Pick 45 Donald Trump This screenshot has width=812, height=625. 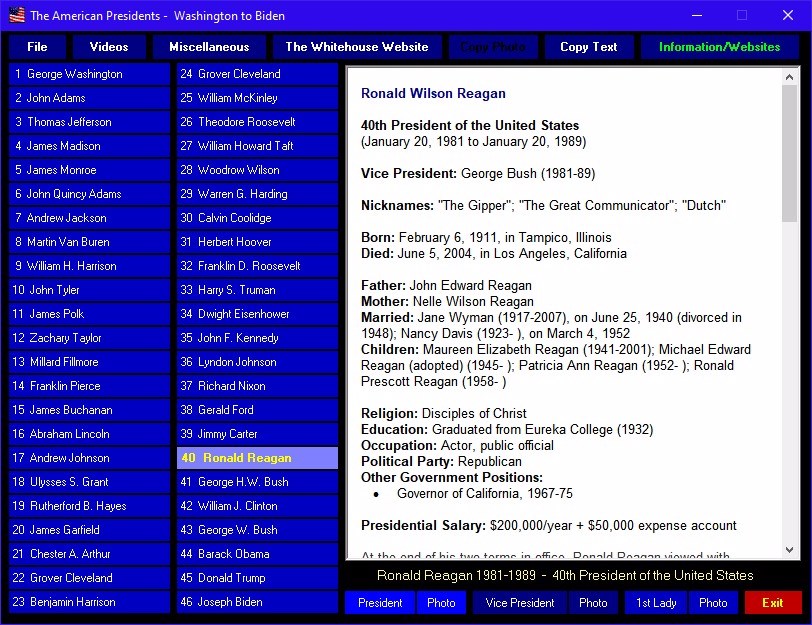[257, 578]
